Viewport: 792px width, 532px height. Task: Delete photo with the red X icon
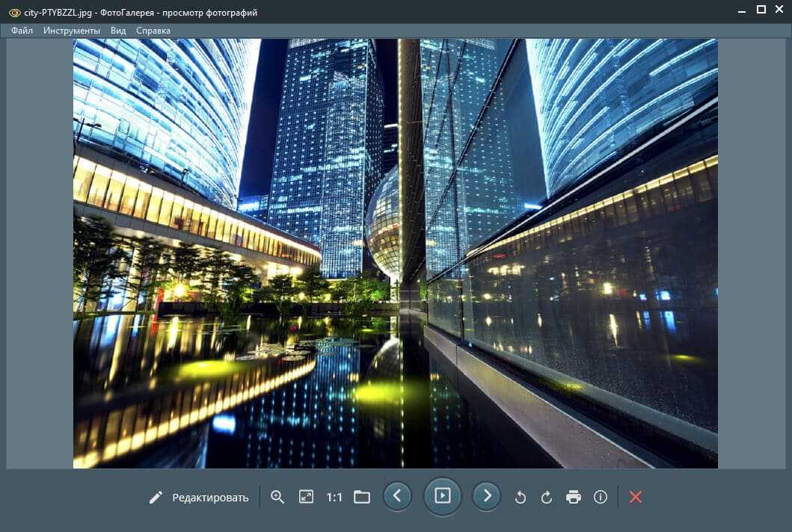(636, 497)
